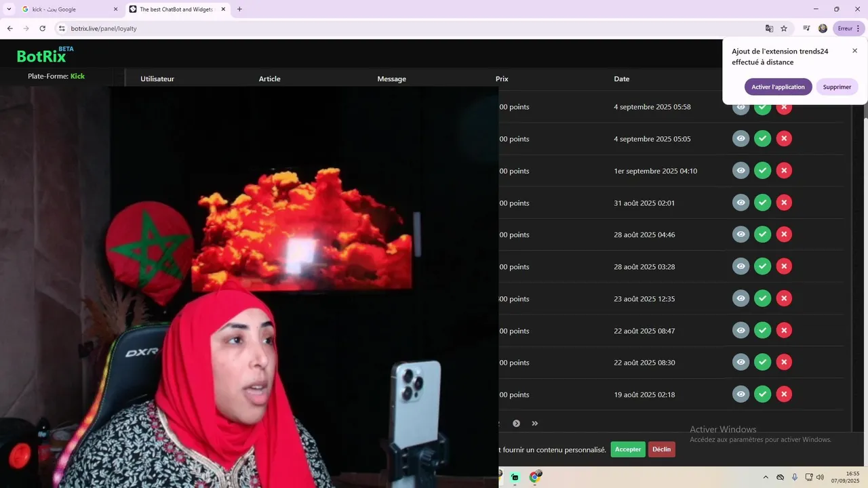
Task: Reject the 1er septembre 2025 04:10 request
Action: (784, 170)
